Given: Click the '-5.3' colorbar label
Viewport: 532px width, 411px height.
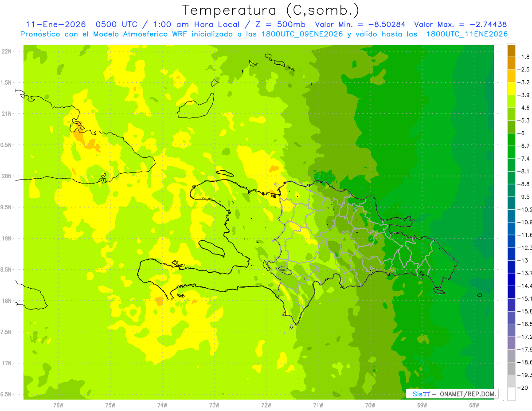Looking at the screenshot, I should pyautogui.click(x=524, y=121).
